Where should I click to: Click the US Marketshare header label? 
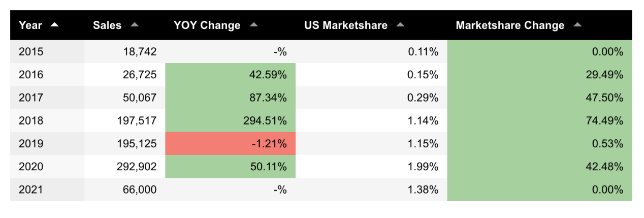[x=346, y=25]
